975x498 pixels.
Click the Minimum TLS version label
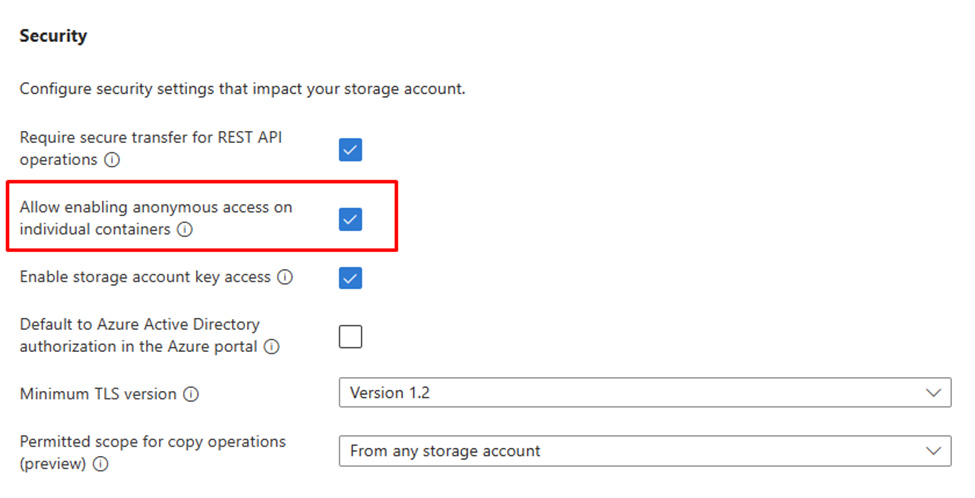99,394
